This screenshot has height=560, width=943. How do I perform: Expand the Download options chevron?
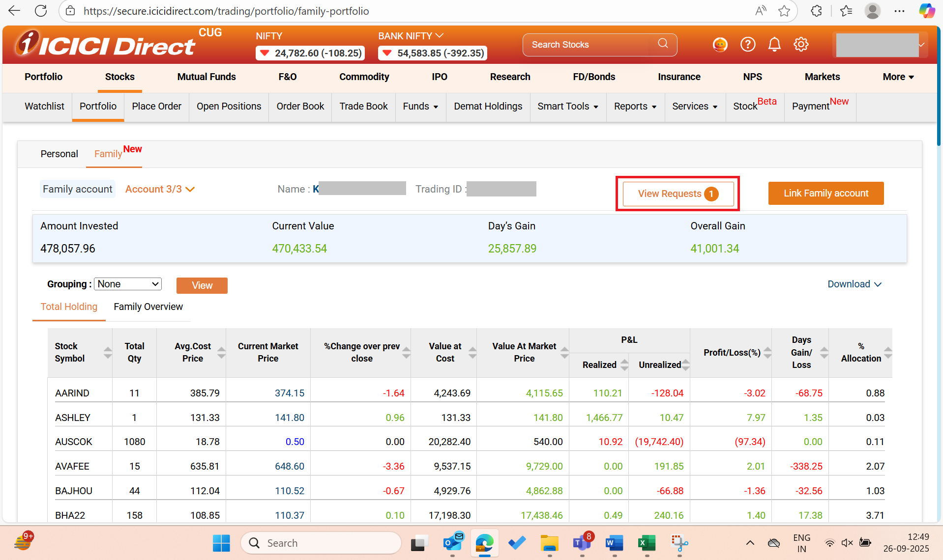pyautogui.click(x=878, y=284)
